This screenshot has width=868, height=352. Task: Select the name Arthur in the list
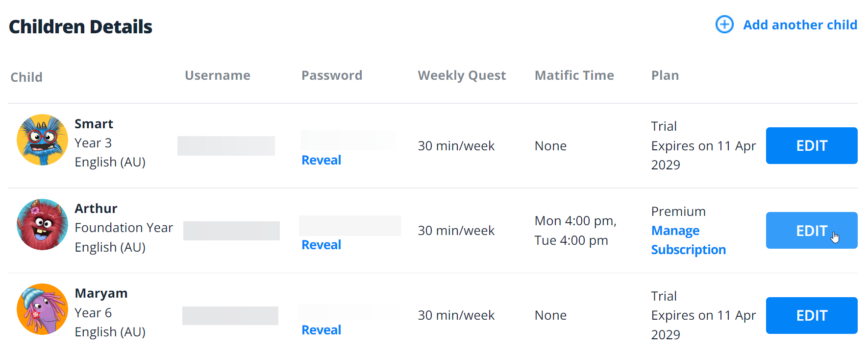(96, 209)
